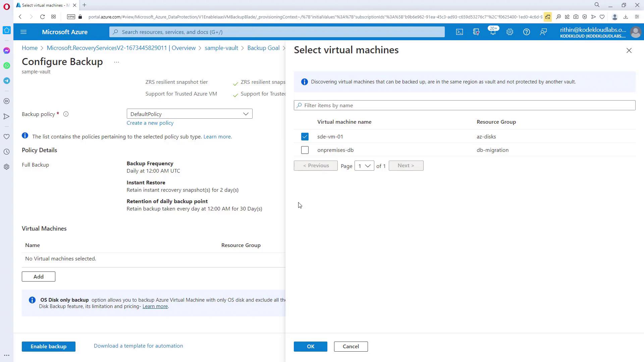Open Messenger in Opera sidebar
The image size is (644, 362).
click(x=7, y=51)
